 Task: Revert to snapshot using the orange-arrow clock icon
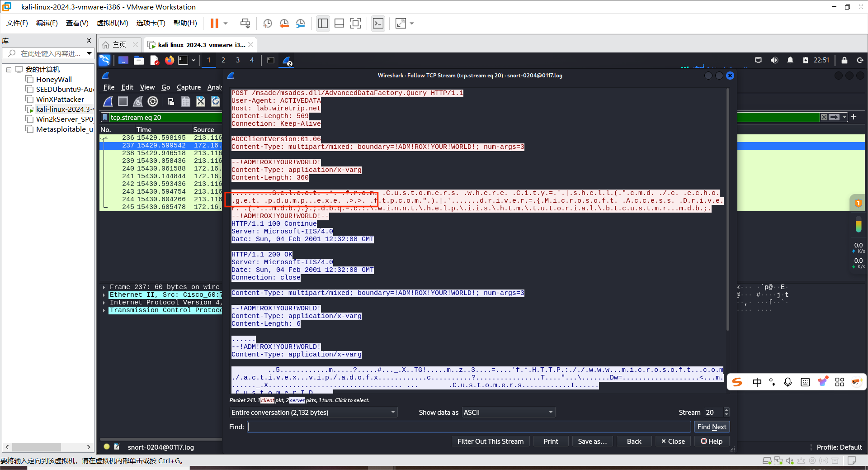pyautogui.click(x=284, y=24)
